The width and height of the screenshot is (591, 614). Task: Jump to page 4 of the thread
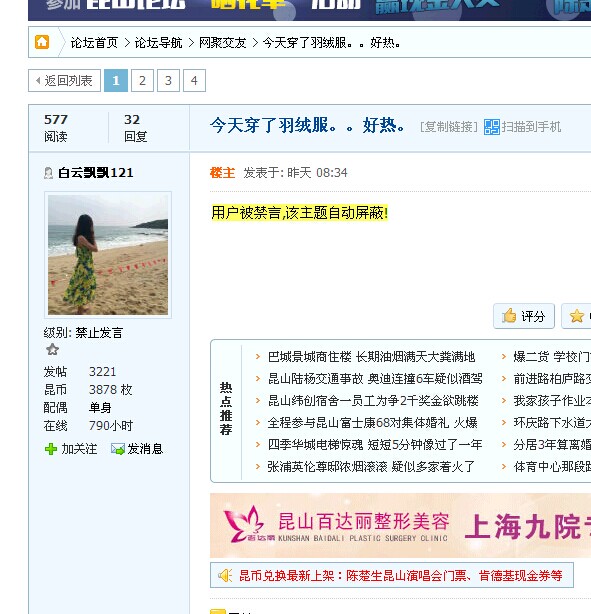[194, 81]
